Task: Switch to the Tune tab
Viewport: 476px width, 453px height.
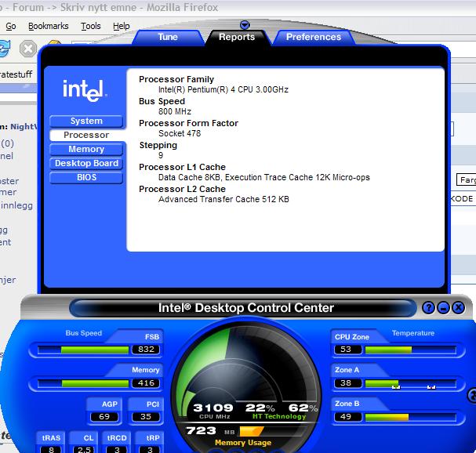Action: (168, 37)
